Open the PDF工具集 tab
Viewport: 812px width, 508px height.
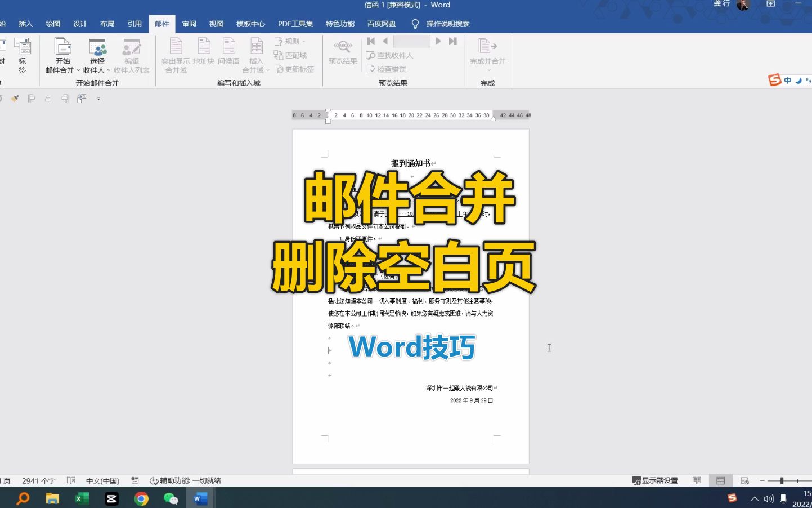click(295, 24)
